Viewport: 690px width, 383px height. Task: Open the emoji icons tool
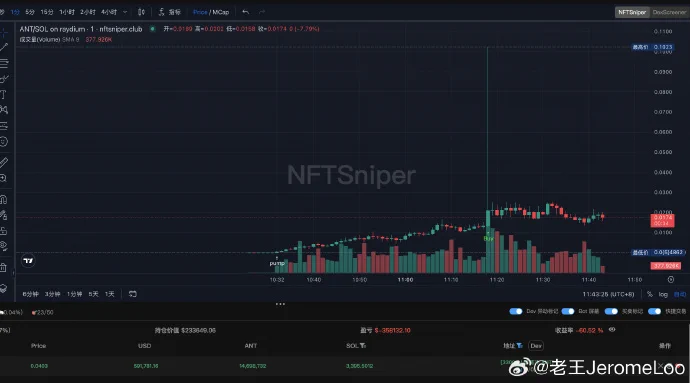[4, 142]
